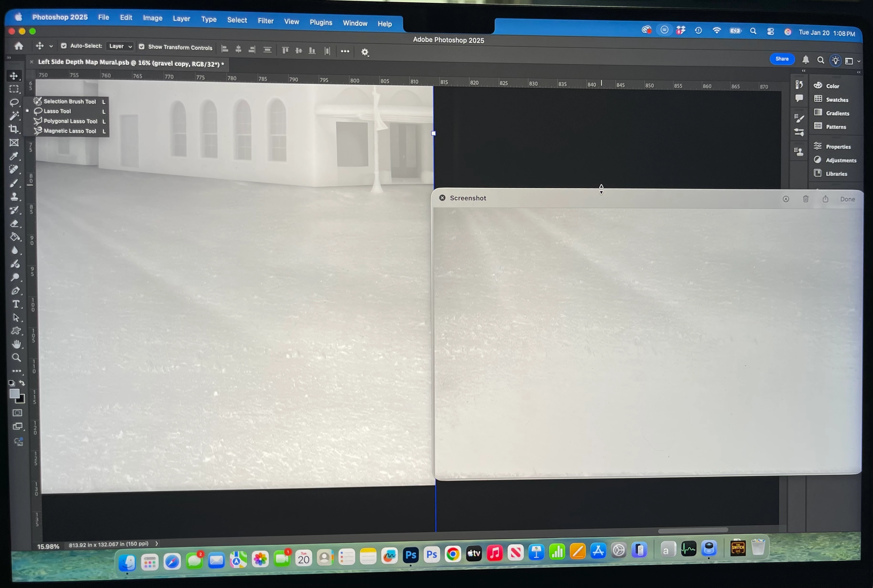Toggle Show Transform Controls checkbox
Screen dimensions: 873x588
[x=142, y=47]
